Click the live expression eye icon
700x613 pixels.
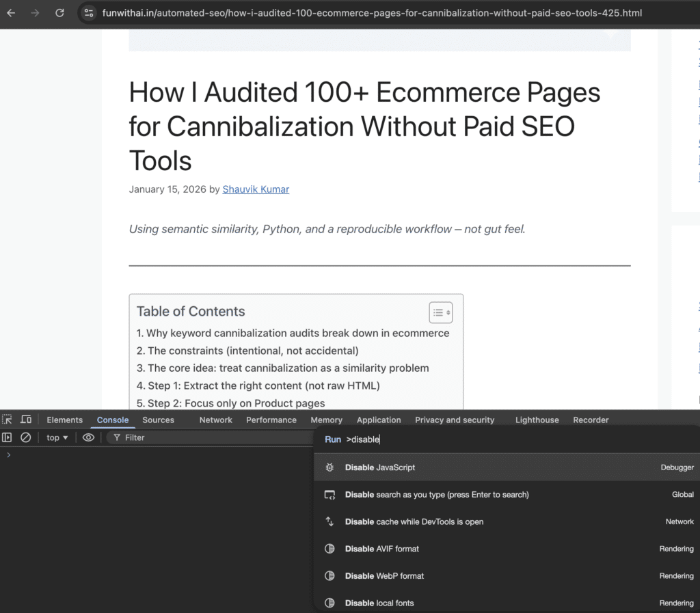(88, 437)
